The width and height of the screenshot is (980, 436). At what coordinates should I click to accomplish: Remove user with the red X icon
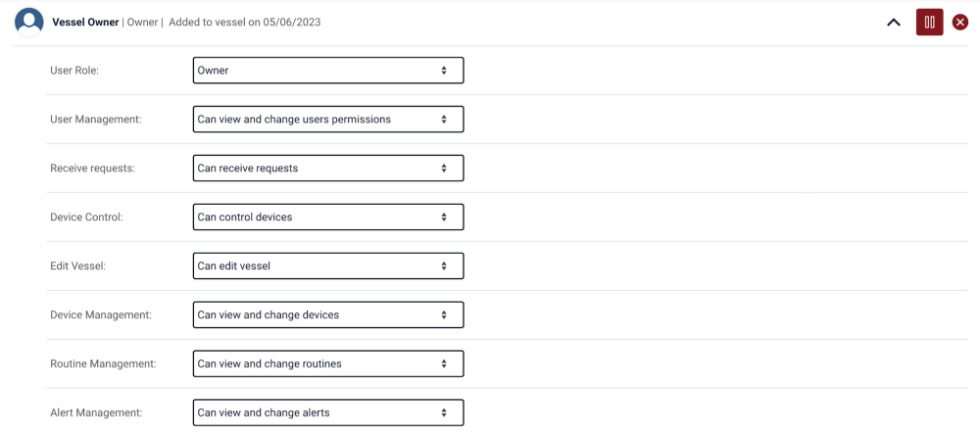pyautogui.click(x=960, y=23)
